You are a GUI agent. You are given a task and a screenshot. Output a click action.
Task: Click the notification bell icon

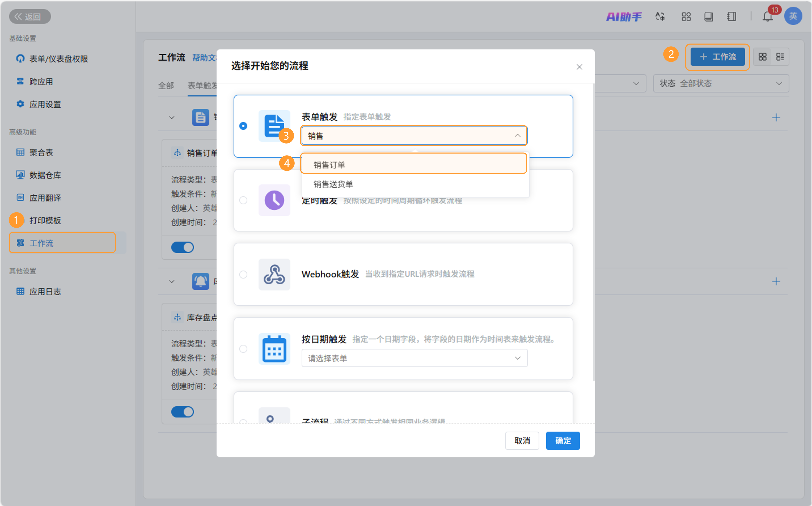pyautogui.click(x=767, y=17)
